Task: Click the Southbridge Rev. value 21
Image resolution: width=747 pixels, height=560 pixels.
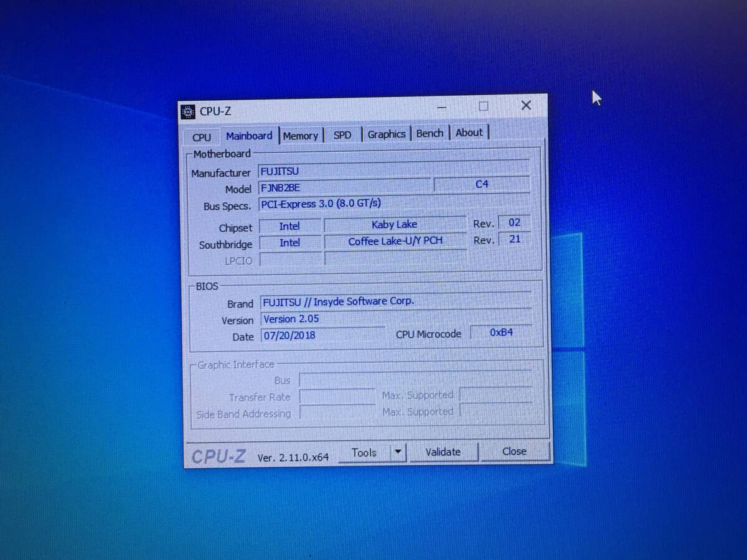Action: click(x=515, y=239)
